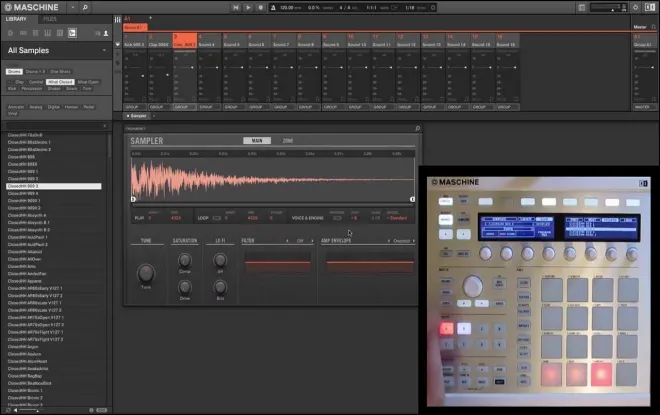The width and height of the screenshot is (660, 415).
Task: Select the Groups file type icon in Library
Action: point(23,33)
